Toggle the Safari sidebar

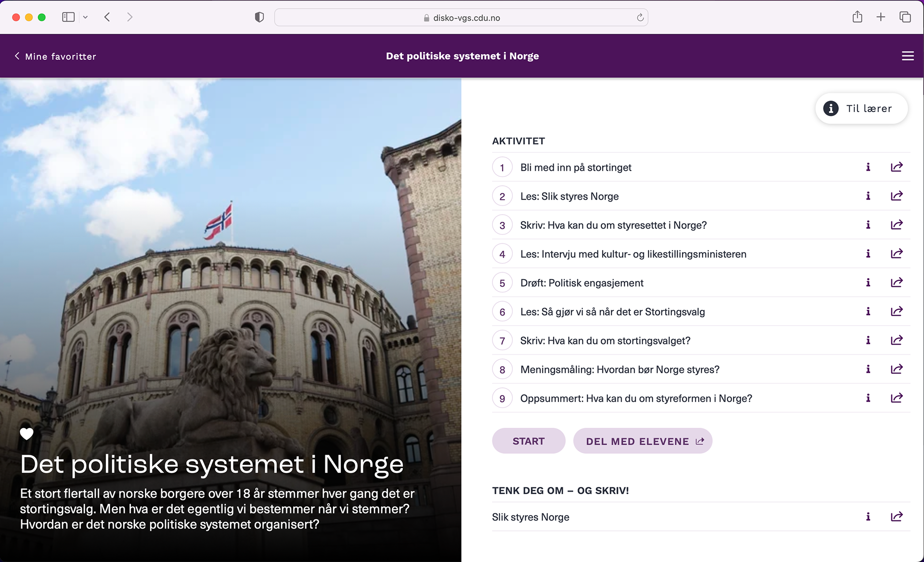[68, 17]
